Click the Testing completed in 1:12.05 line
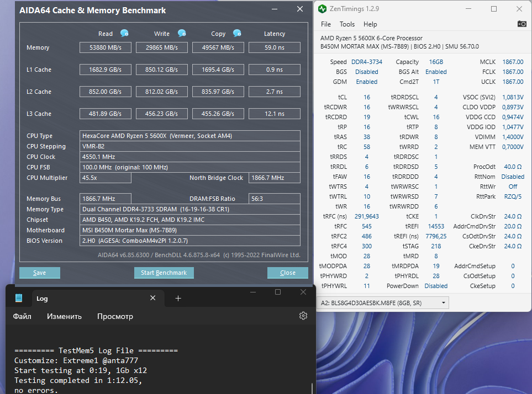532x394 pixels. tap(78, 380)
